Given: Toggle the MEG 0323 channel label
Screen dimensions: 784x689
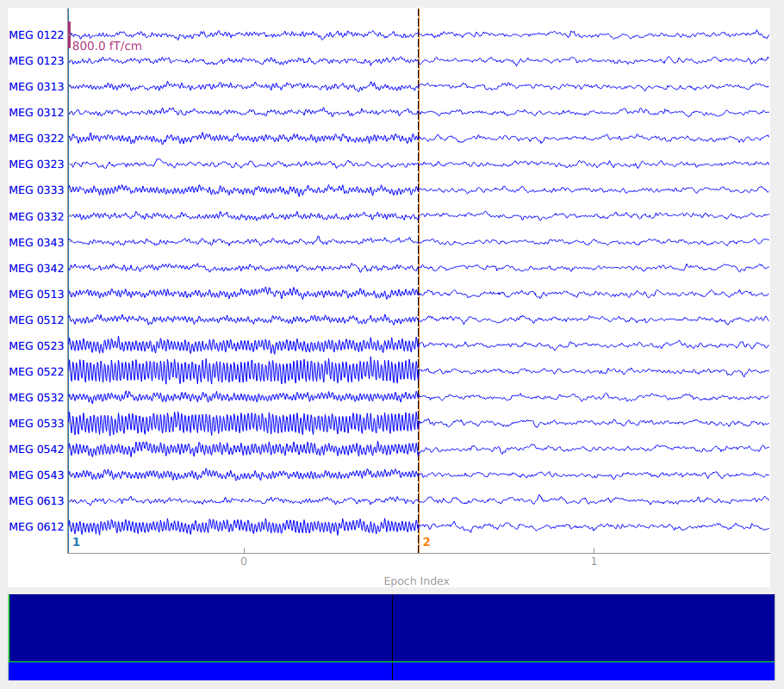Looking at the screenshot, I should 36,164.
